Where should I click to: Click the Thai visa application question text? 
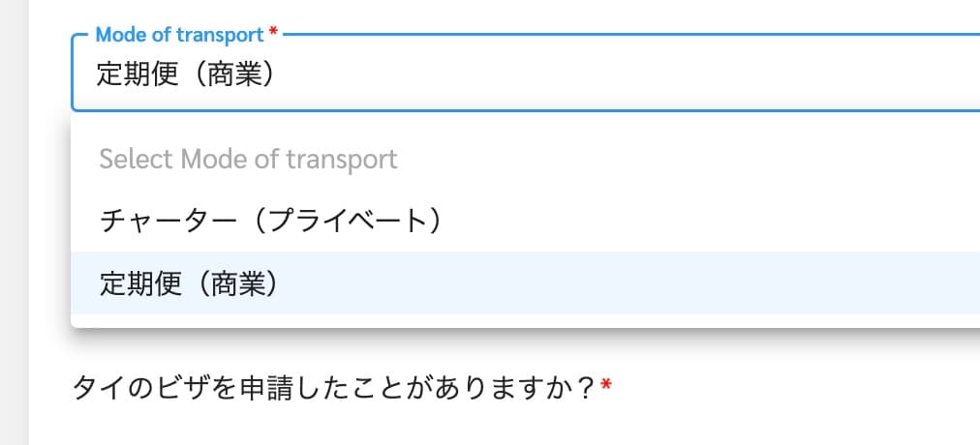click(x=332, y=389)
